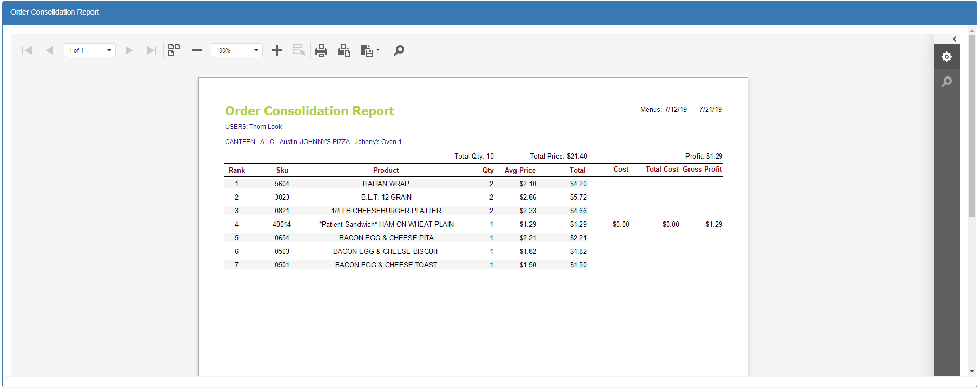Go to next report page
Image resolution: width=980 pixels, height=391 pixels.
click(x=129, y=50)
